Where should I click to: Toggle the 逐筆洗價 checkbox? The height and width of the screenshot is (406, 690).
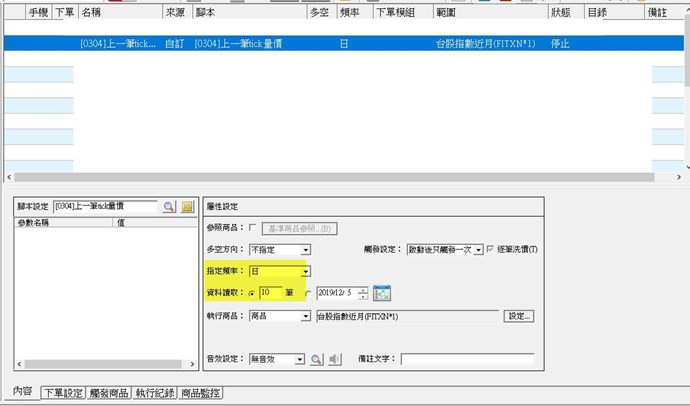click(x=491, y=249)
